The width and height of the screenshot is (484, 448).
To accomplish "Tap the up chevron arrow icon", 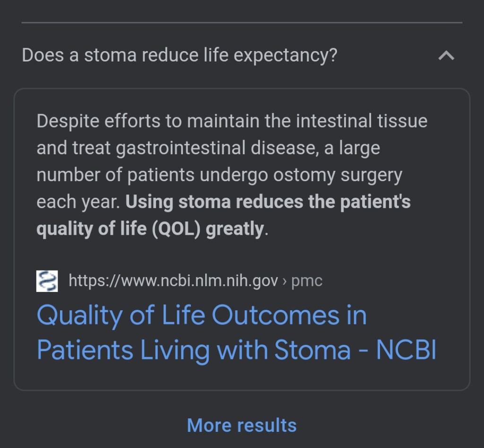I will click(x=446, y=56).
